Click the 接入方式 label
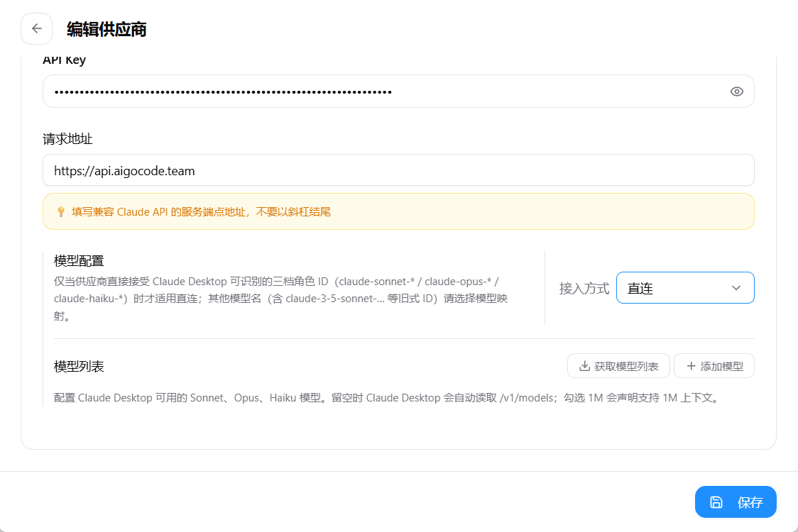798x532 pixels. (x=584, y=289)
